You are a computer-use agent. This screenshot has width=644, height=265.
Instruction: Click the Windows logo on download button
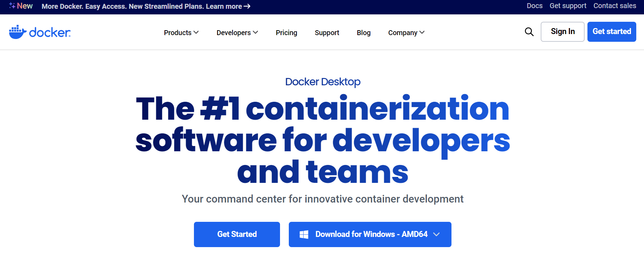(x=304, y=234)
